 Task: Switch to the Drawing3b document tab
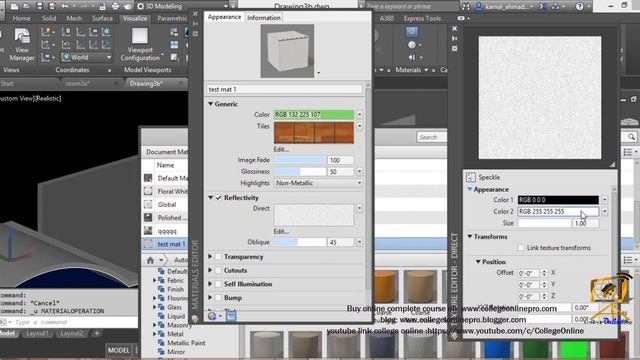[x=146, y=84]
